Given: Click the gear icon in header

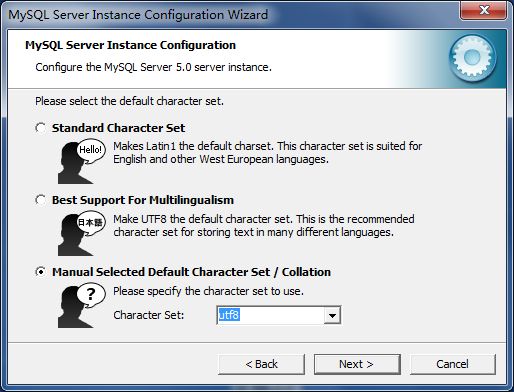Looking at the screenshot, I should [x=473, y=58].
